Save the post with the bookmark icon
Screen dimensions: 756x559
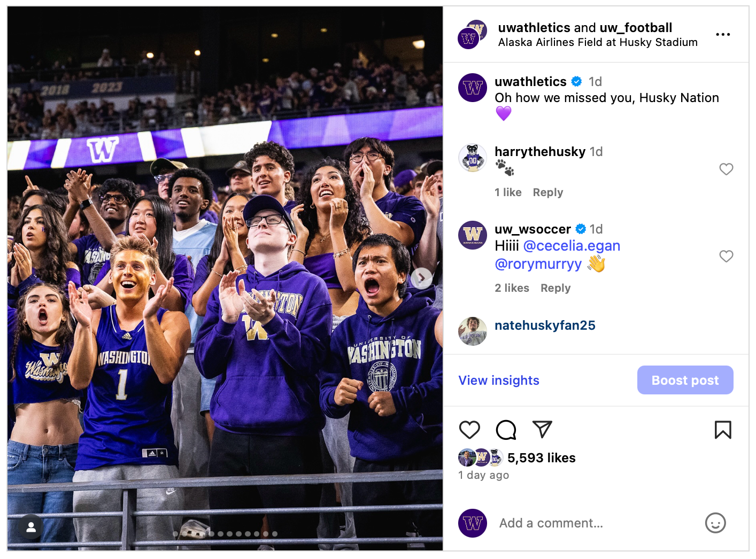(x=723, y=430)
